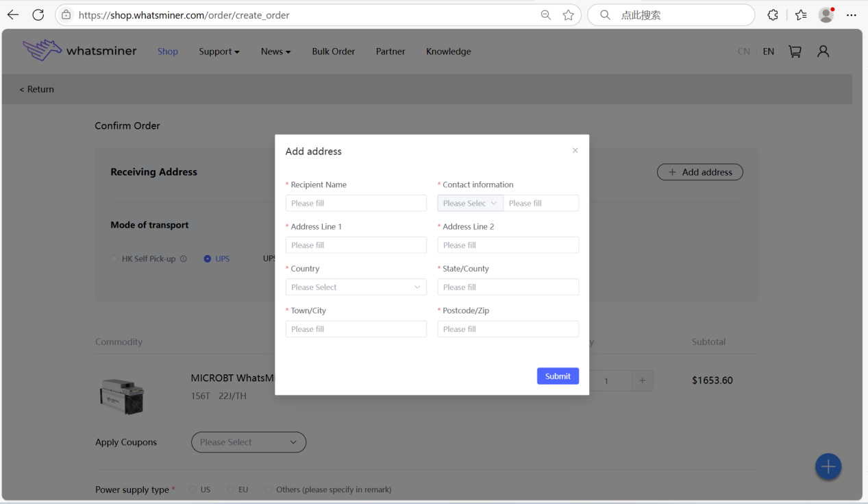
Task: Click the Whatsminer logo
Action: point(79,51)
